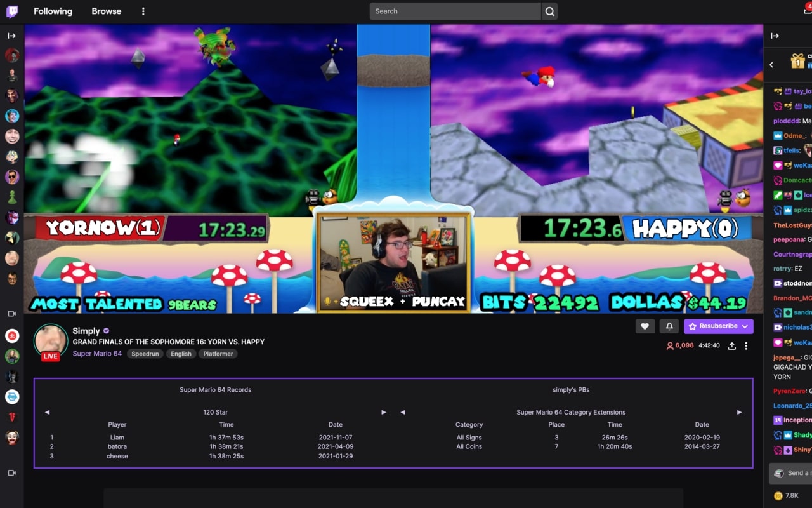The image size is (812, 508).
Task: Click chat username rotrry
Action: [782, 269]
